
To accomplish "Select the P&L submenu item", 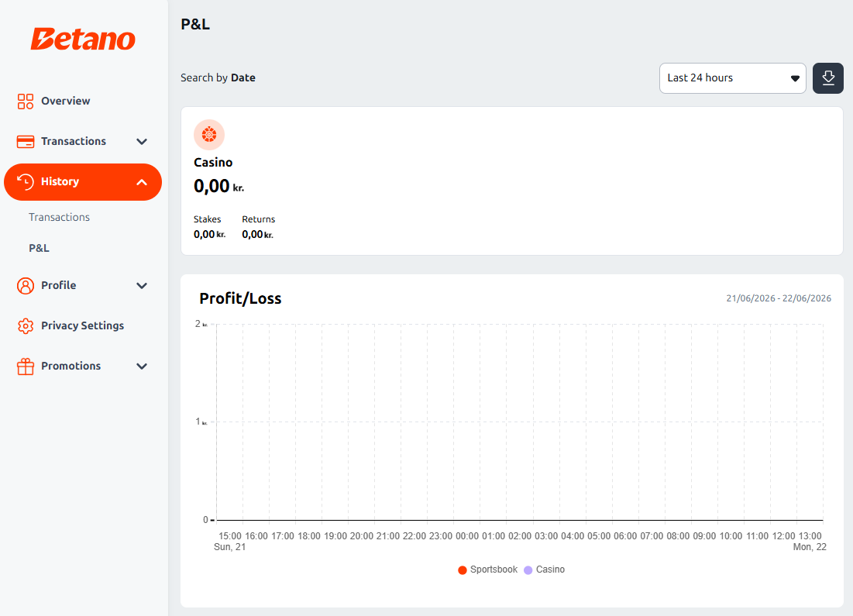I will (x=40, y=248).
